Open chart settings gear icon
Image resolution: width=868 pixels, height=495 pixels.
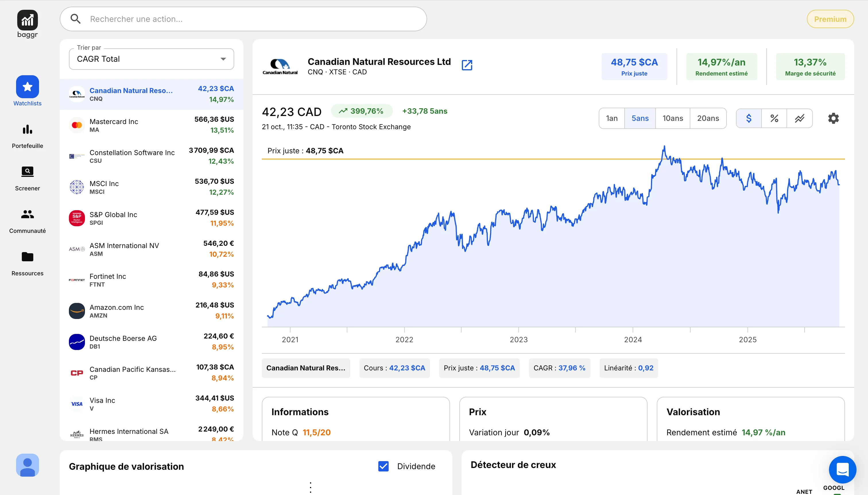(x=833, y=118)
